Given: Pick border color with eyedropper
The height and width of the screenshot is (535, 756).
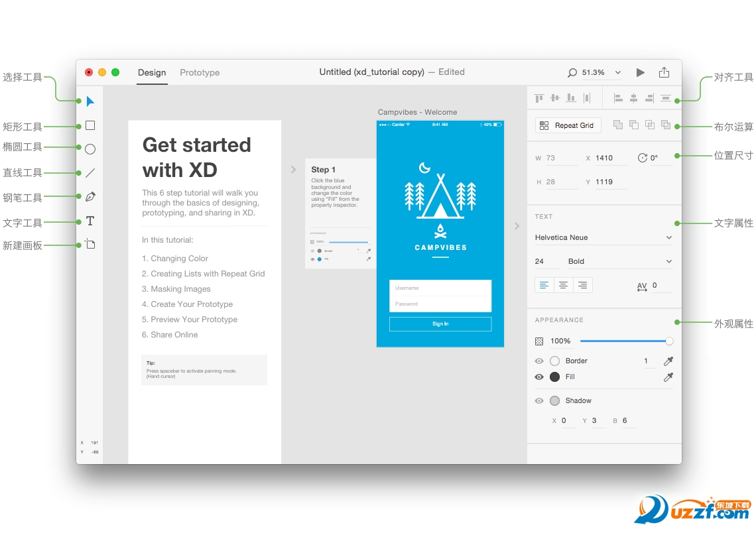Looking at the screenshot, I should click(668, 361).
